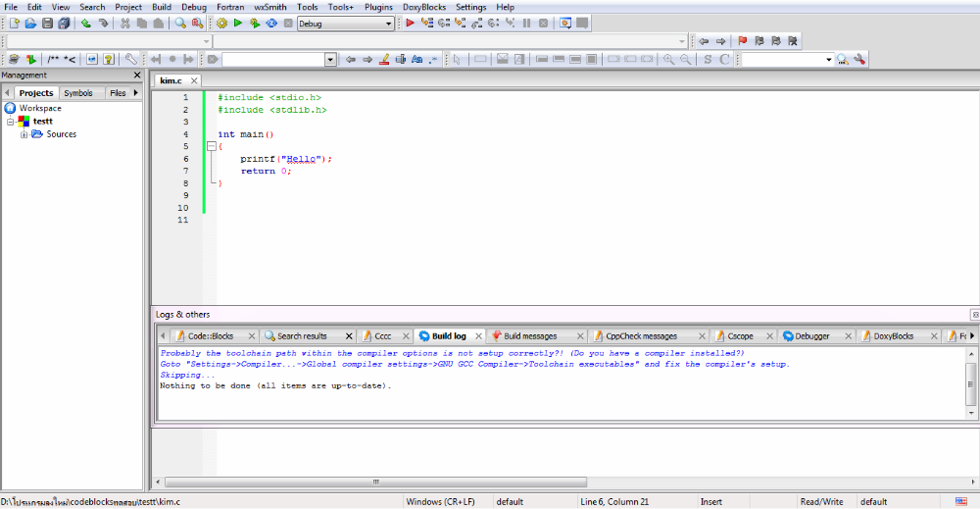The height and width of the screenshot is (509, 980).
Task: Open the code completion function dropdown
Action: point(682,41)
